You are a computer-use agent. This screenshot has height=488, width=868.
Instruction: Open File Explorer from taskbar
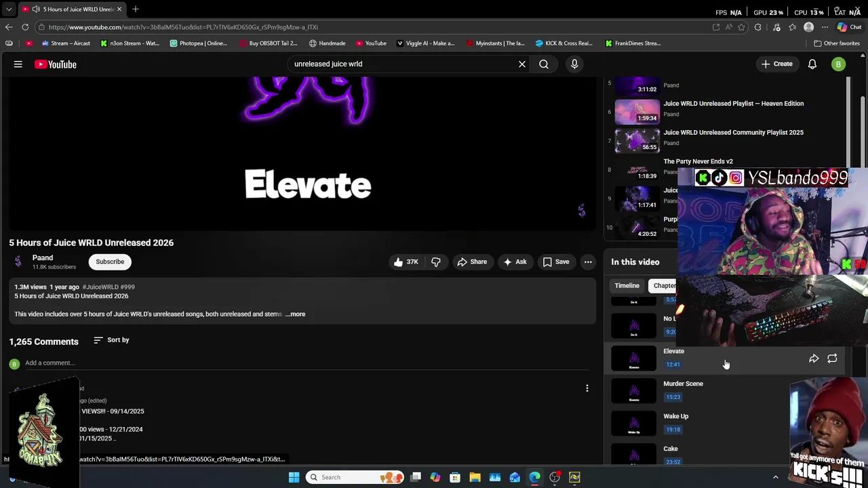tap(475, 477)
